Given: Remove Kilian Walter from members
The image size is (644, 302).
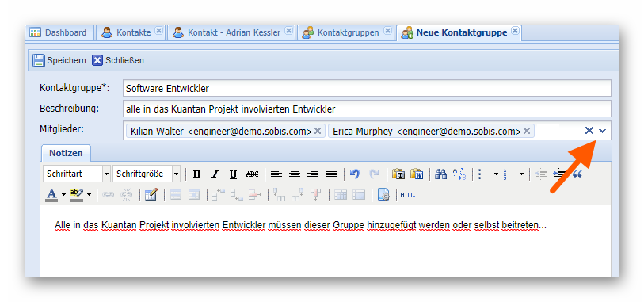Looking at the screenshot, I should pos(318,131).
